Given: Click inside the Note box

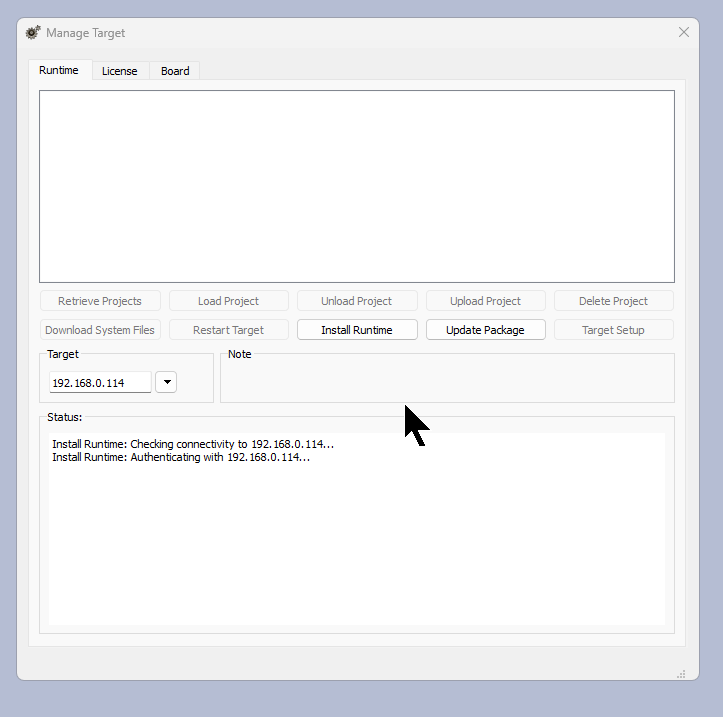Looking at the screenshot, I should pos(447,381).
